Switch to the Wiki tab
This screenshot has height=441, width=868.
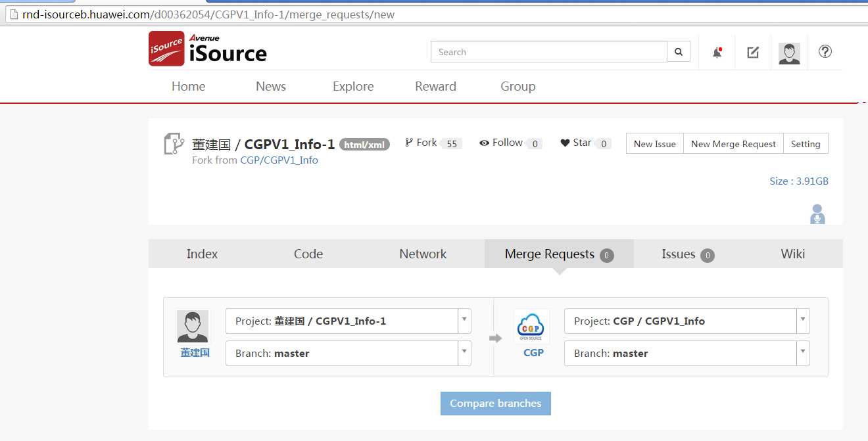793,254
